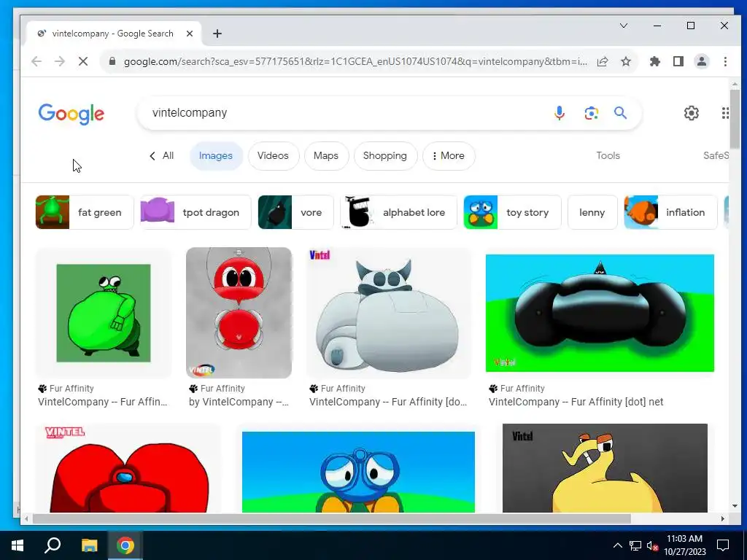The height and width of the screenshot is (560, 747).
Task: Click the address bar URL
Action: click(x=355, y=61)
